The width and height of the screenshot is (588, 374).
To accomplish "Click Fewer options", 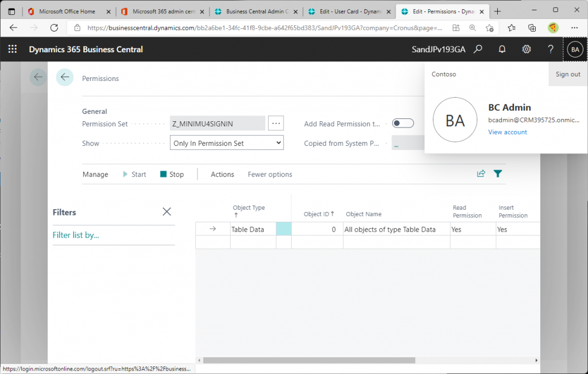I will 270,175.
